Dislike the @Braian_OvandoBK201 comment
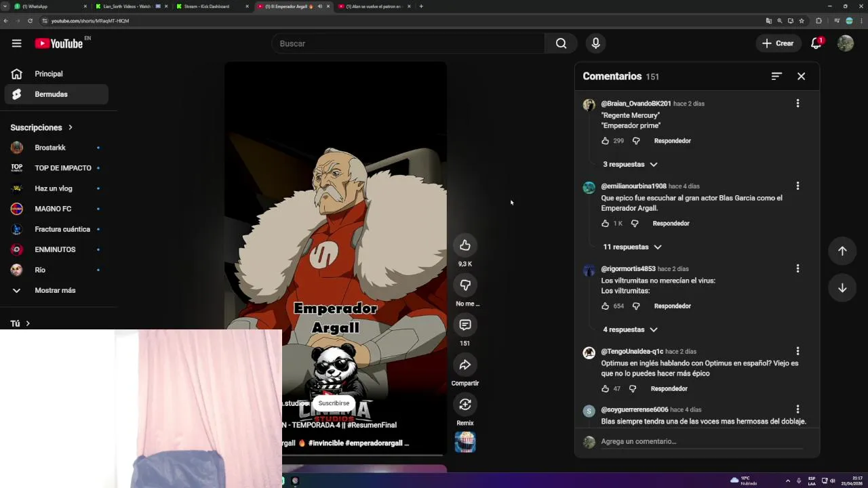Viewport: 868px width, 488px height. 636,141
